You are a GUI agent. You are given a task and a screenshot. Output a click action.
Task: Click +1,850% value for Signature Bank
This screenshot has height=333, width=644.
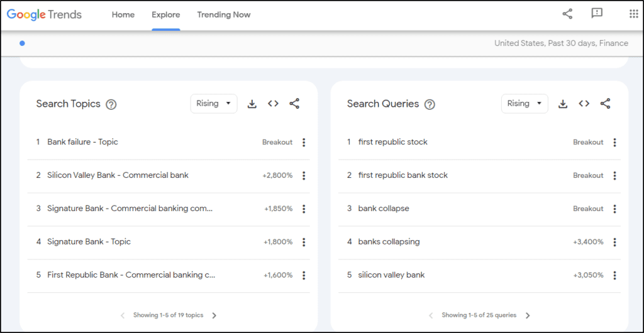tap(279, 209)
